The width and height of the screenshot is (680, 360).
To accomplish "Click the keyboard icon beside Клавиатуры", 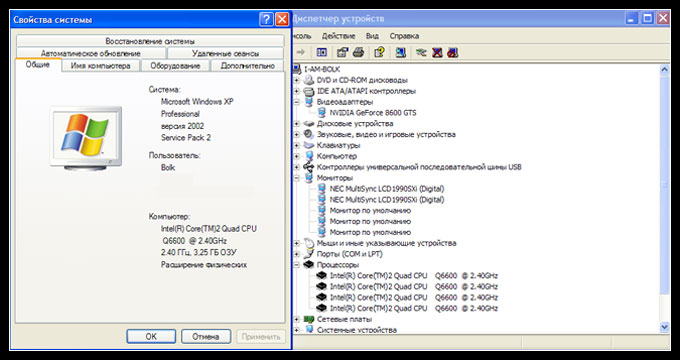I will pos(309,145).
